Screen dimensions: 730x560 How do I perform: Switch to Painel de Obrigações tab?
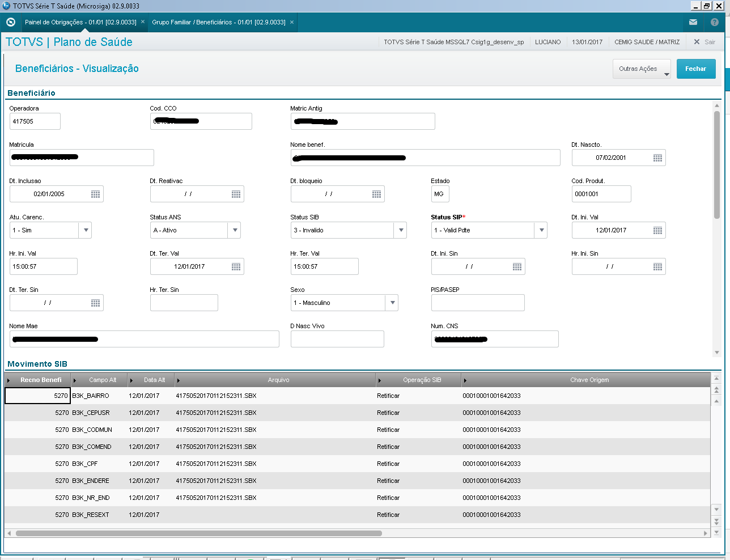(x=80, y=22)
